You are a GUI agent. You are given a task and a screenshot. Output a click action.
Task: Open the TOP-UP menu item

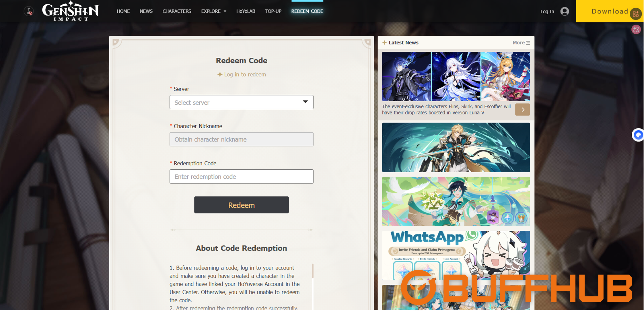(x=273, y=11)
